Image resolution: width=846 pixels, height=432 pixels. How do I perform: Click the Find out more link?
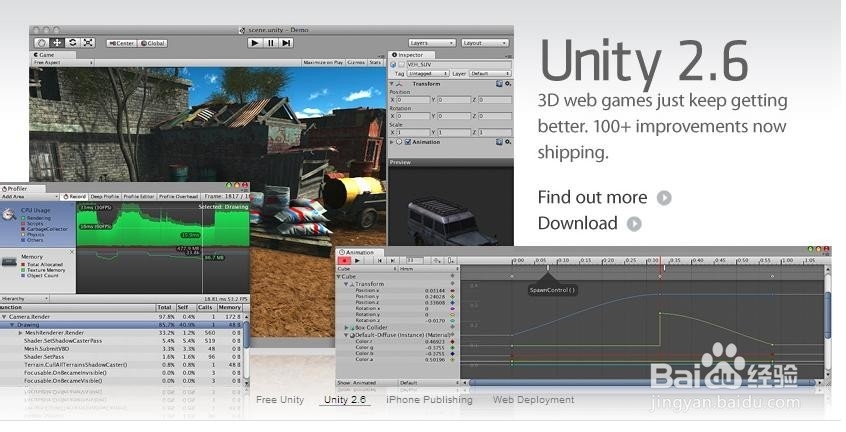click(604, 197)
